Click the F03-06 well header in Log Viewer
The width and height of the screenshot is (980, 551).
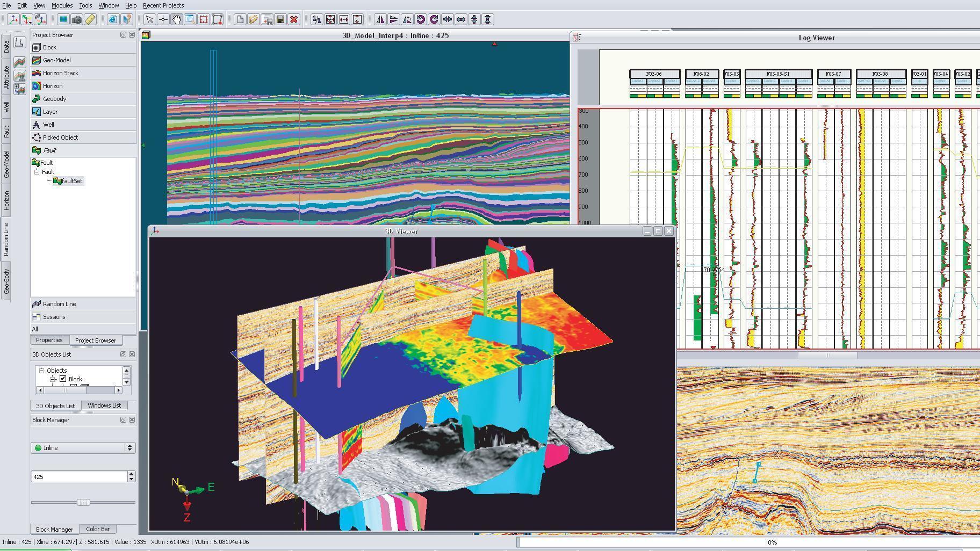pos(654,74)
